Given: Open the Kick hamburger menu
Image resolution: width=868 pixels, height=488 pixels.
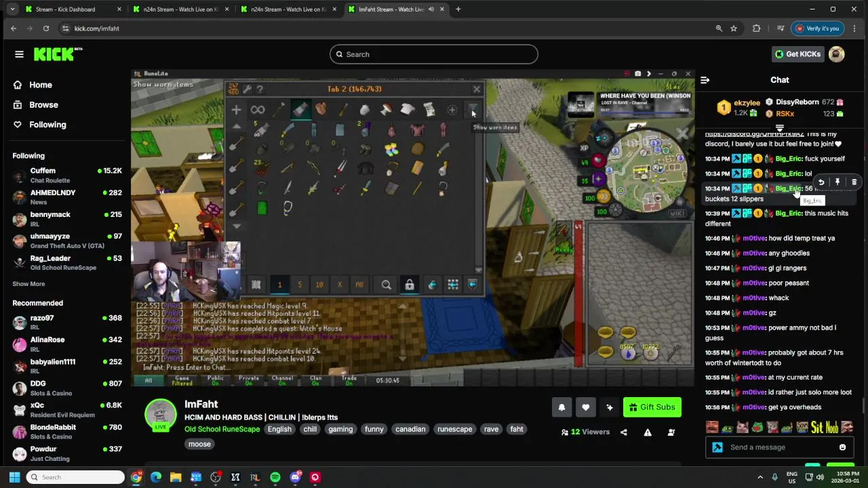Looking at the screenshot, I should click(x=19, y=54).
